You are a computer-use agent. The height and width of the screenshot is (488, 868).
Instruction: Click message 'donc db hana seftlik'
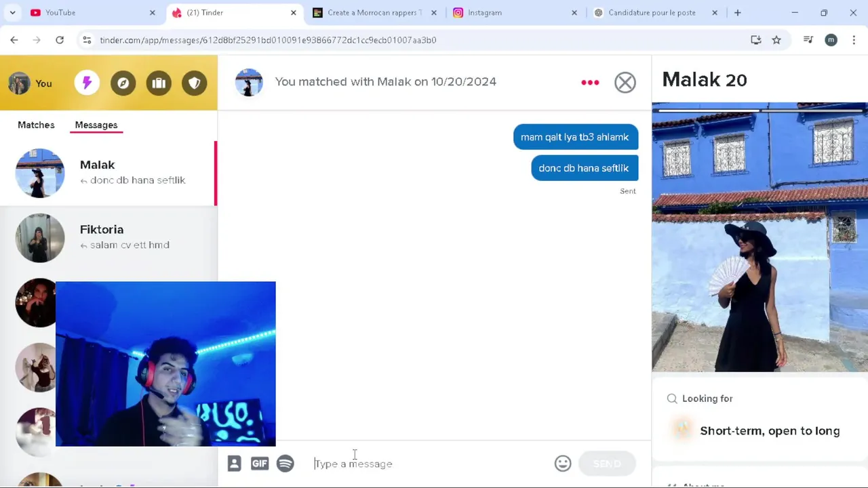584,168
